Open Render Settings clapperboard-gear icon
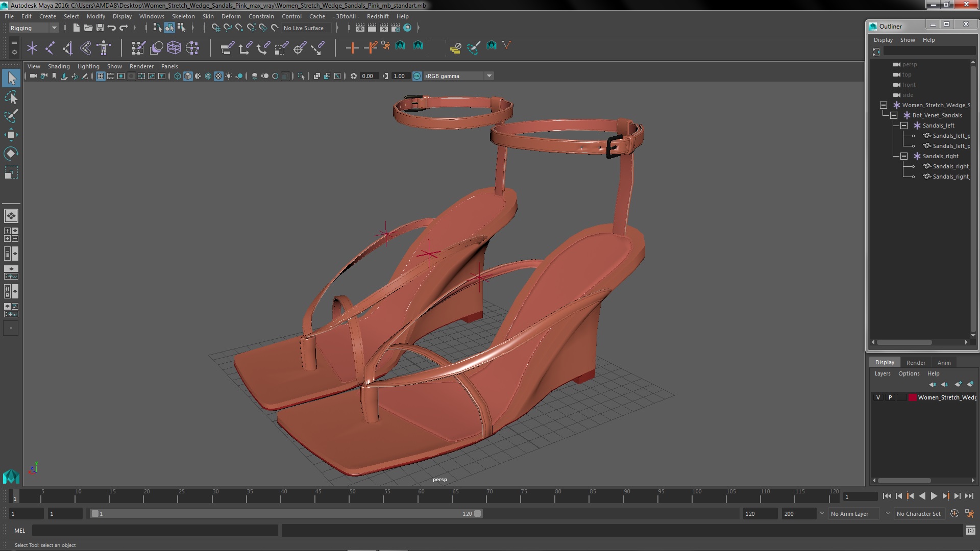The image size is (980, 551). [396, 28]
